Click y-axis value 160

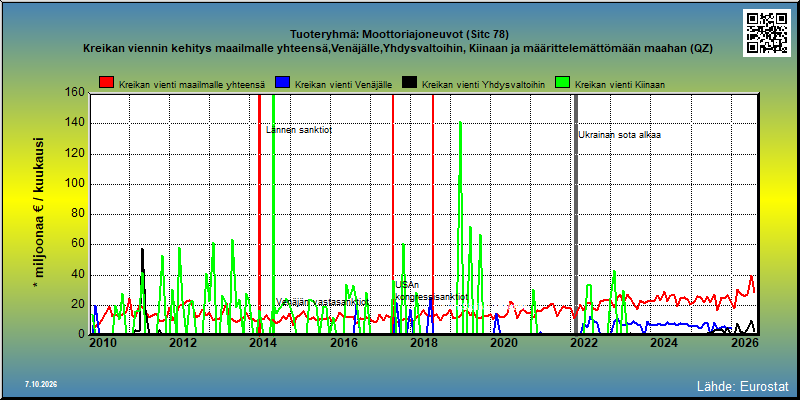click(76, 93)
